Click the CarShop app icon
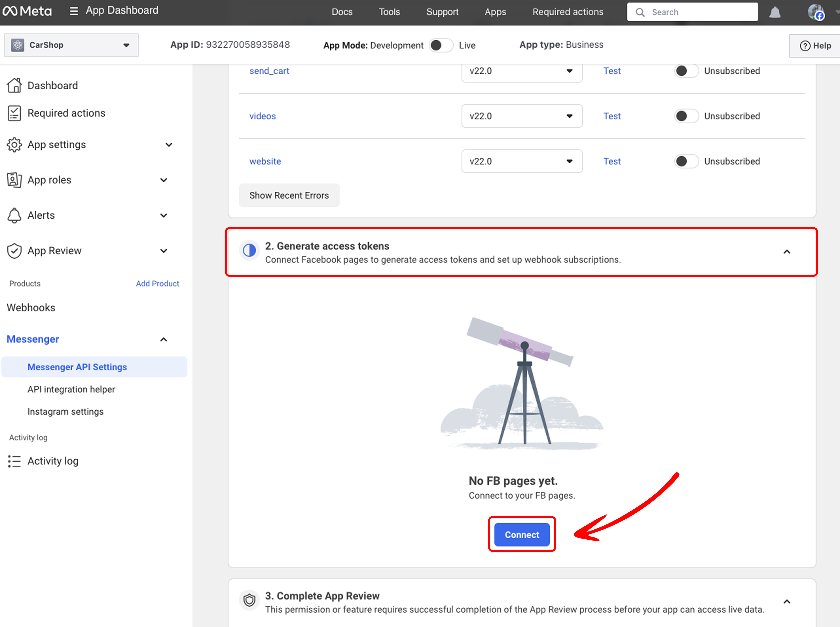Viewport: 840px width, 627px height. [17, 45]
